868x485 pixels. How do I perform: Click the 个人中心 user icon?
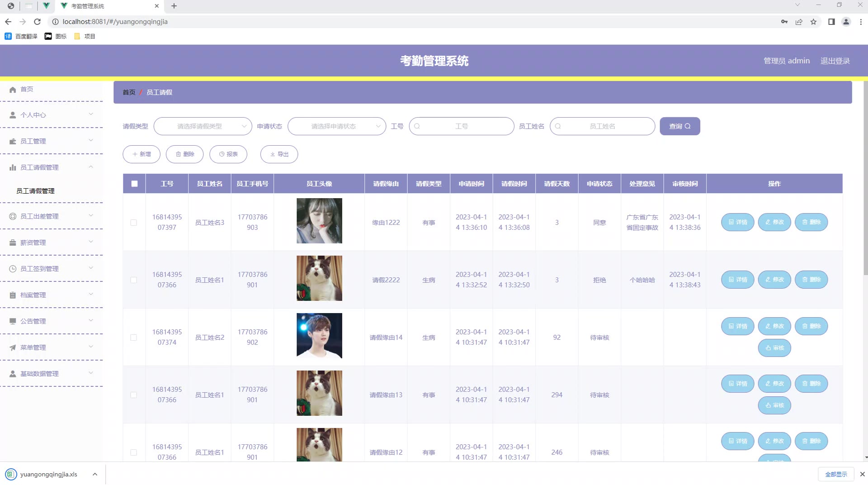[x=13, y=115]
